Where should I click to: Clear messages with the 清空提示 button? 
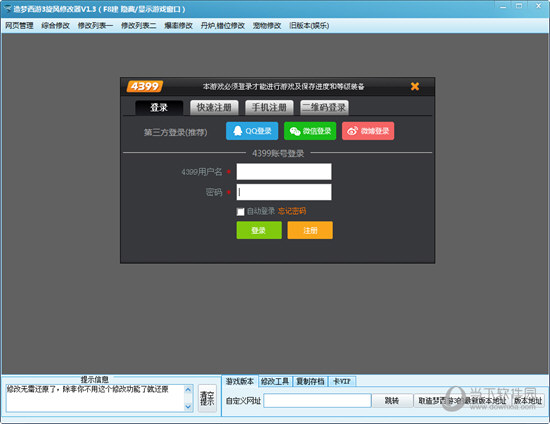[207, 398]
